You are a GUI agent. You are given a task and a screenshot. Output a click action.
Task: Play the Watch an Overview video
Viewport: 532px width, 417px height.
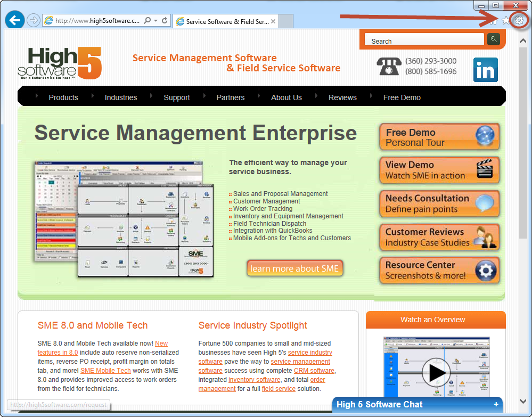pyautogui.click(x=436, y=372)
